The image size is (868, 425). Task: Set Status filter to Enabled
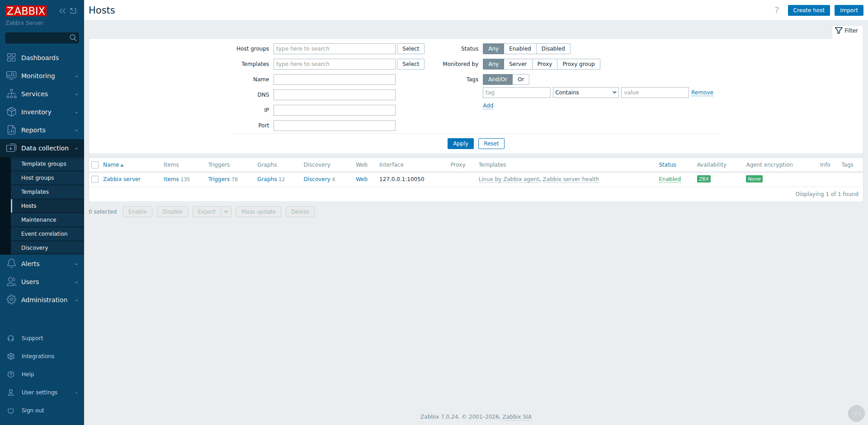coord(520,48)
